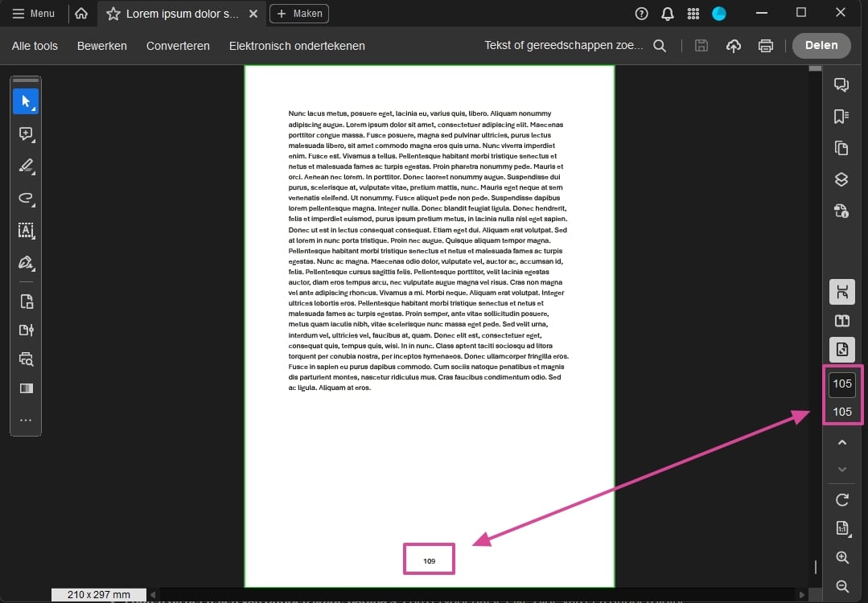Click total page count 105
868x603 pixels.
(x=842, y=412)
